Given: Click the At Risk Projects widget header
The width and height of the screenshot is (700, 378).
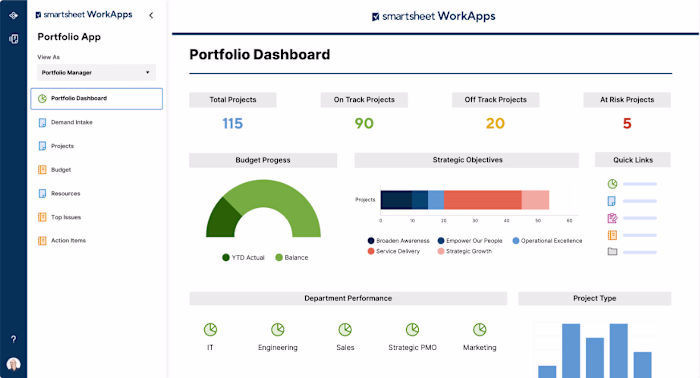Looking at the screenshot, I should [x=627, y=100].
